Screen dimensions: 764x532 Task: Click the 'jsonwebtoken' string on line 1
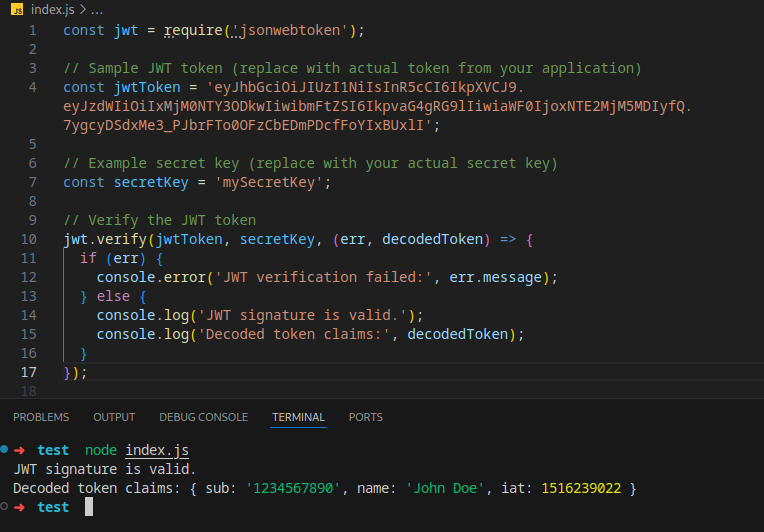pos(289,30)
